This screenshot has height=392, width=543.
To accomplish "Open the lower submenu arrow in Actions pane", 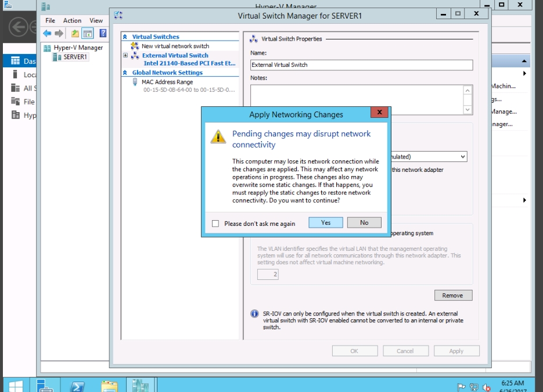I will 524,200.
